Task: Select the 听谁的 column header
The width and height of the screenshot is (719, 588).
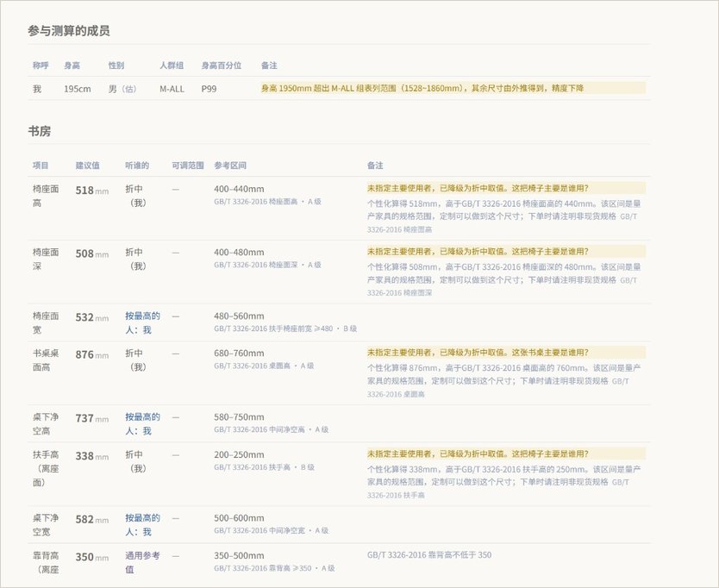Action: coord(137,166)
